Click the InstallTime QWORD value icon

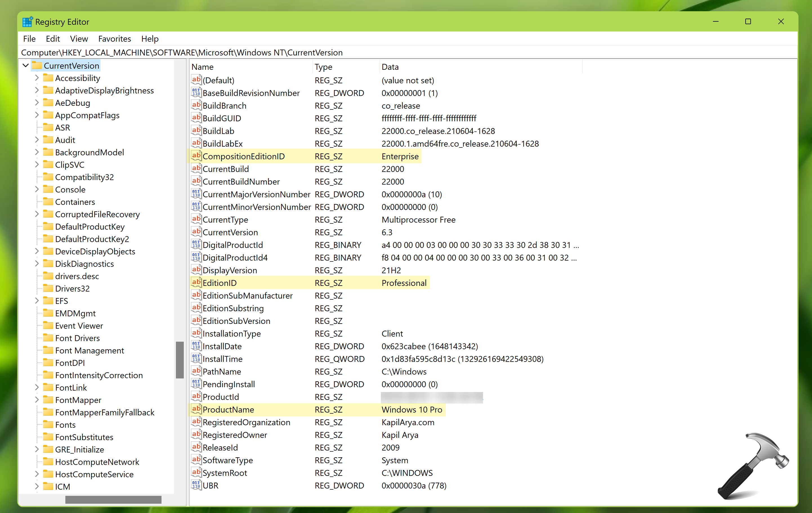196,359
